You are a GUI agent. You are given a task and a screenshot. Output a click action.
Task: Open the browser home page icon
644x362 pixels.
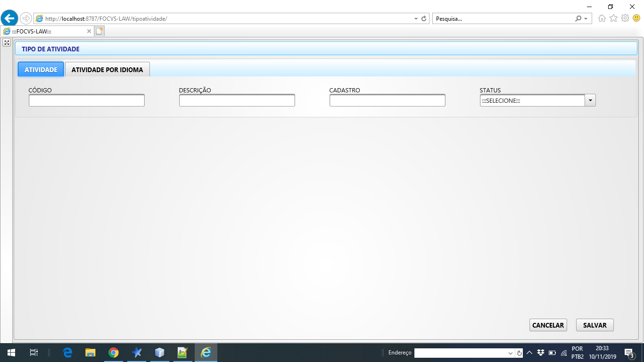(x=602, y=18)
